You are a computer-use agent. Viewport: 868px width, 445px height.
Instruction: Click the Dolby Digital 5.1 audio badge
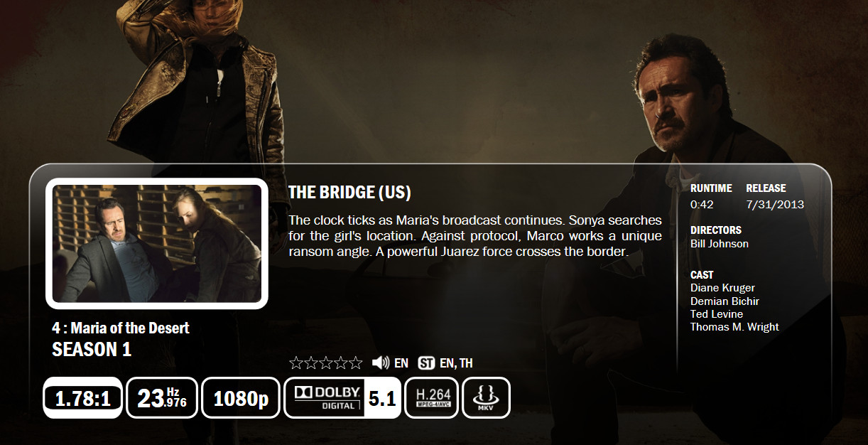[x=342, y=398]
